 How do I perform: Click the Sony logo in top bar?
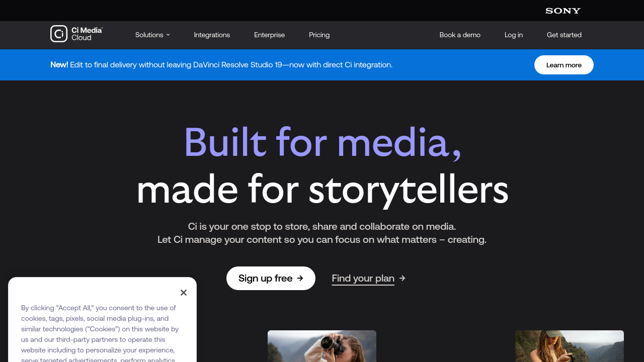point(562,11)
